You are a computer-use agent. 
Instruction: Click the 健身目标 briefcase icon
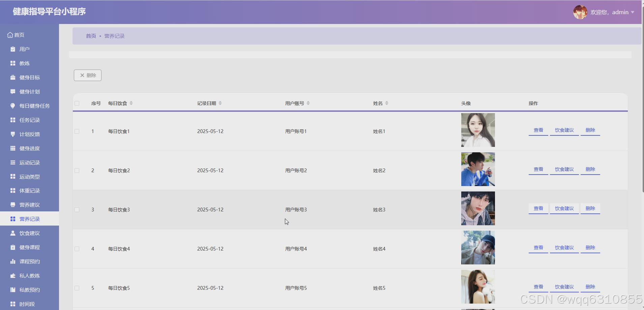click(13, 77)
